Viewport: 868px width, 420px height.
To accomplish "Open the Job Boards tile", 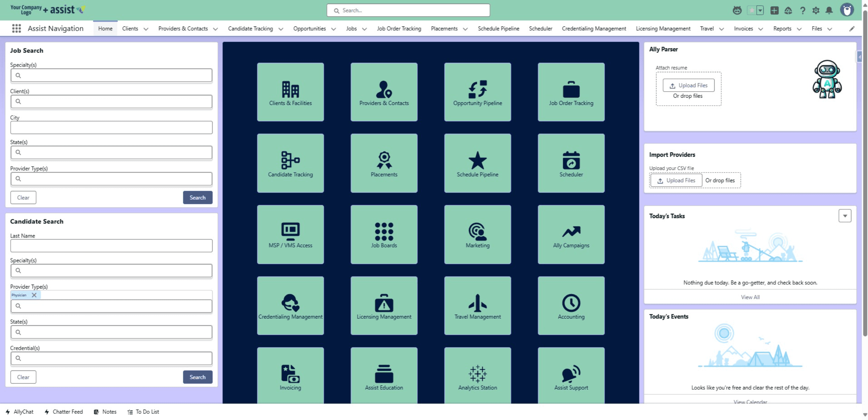I will pyautogui.click(x=384, y=234).
